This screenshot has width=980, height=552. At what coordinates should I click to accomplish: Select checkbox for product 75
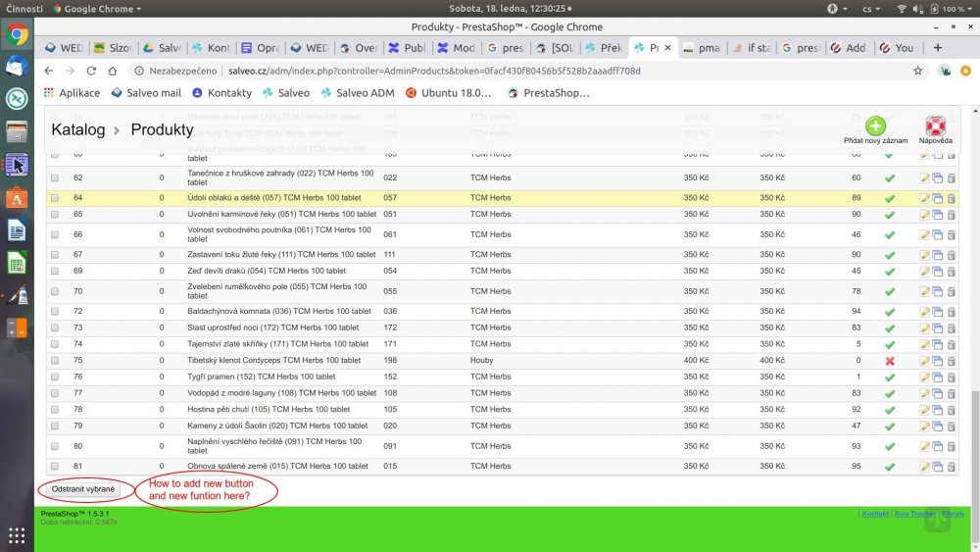coord(55,361)
